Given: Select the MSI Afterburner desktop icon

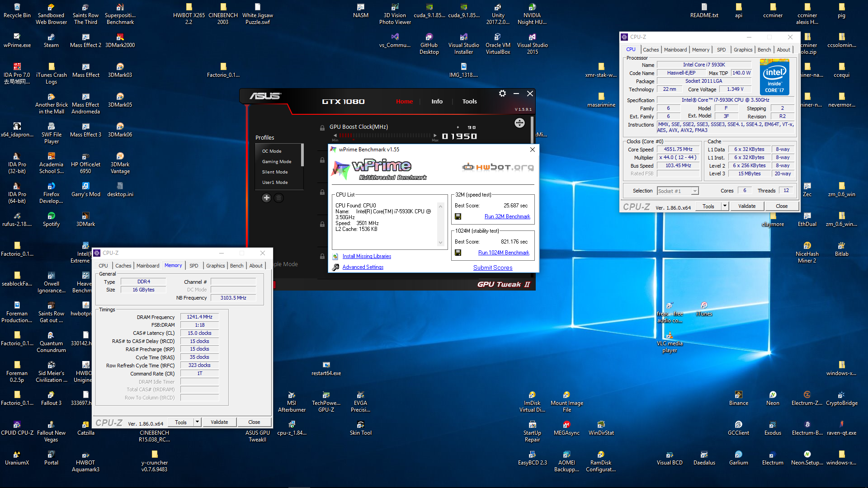Looking at the screenshot, I should click(x=292, y=402).
